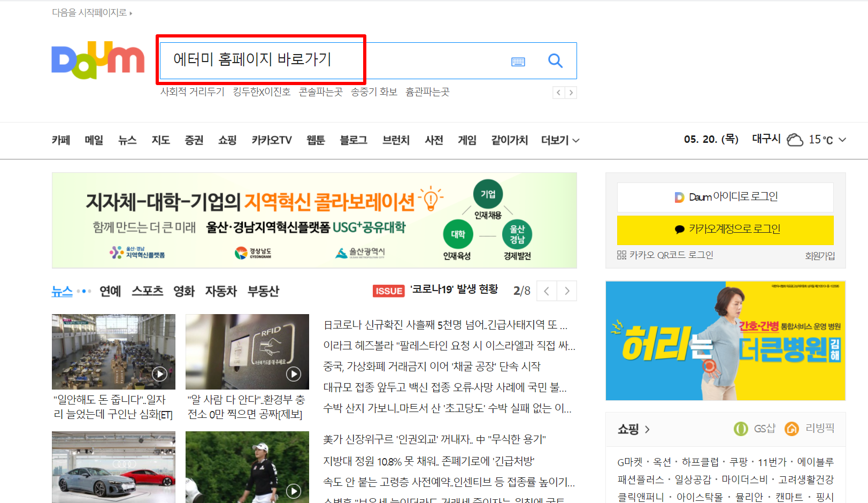The height and width of the screenshot is (503, 868).
Task: Click the 리빙픽 house icon
Action: (792, 429)
